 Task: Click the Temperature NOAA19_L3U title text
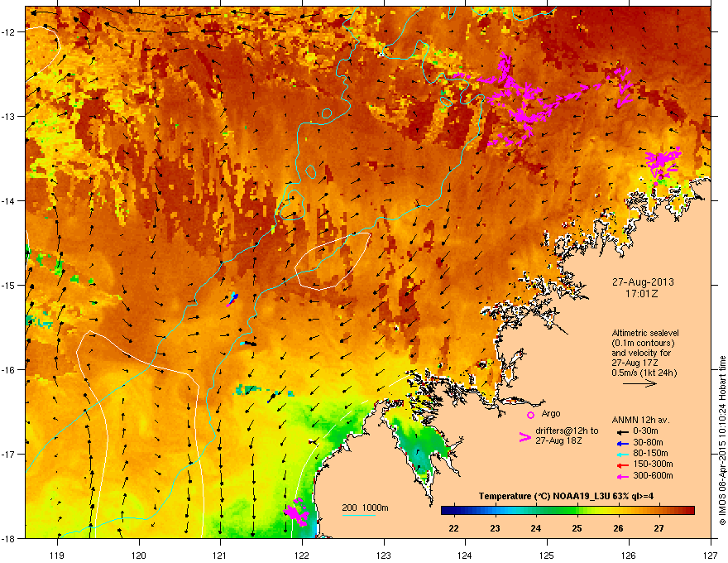(566, 496)
